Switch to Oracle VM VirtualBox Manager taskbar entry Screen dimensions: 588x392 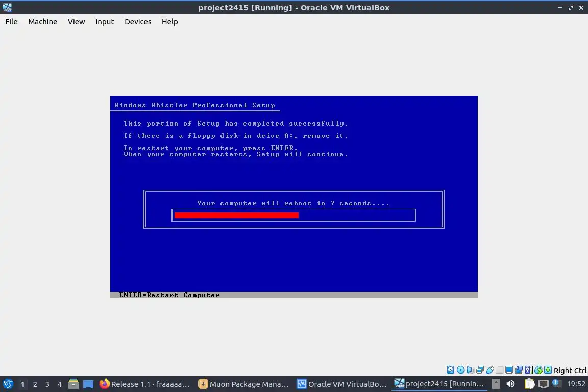pyautogui.click(x=342, y=384)
